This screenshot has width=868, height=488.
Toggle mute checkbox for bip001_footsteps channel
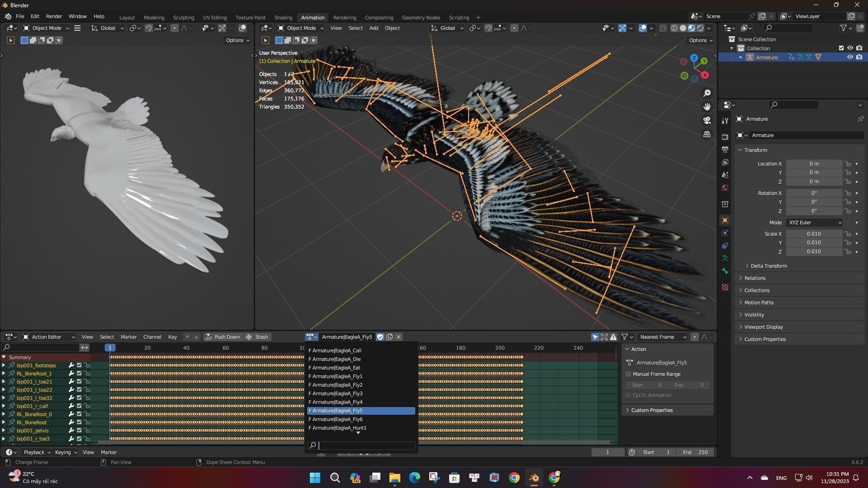[79, 365]
